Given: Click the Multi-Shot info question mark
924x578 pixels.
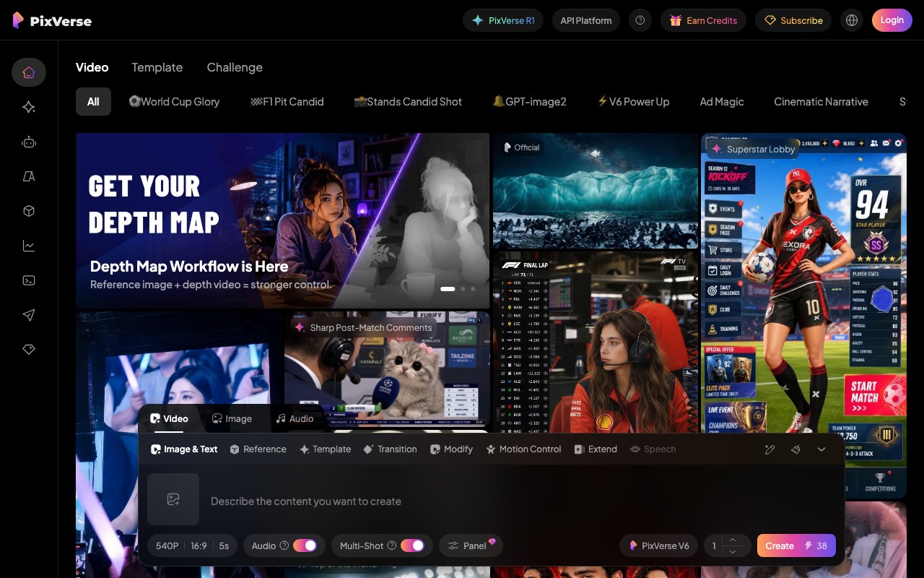Looking at the screenshot, I should [392, 545].
